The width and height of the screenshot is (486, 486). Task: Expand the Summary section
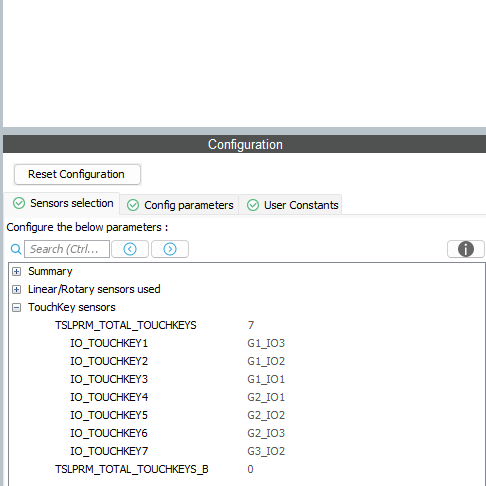16,272
